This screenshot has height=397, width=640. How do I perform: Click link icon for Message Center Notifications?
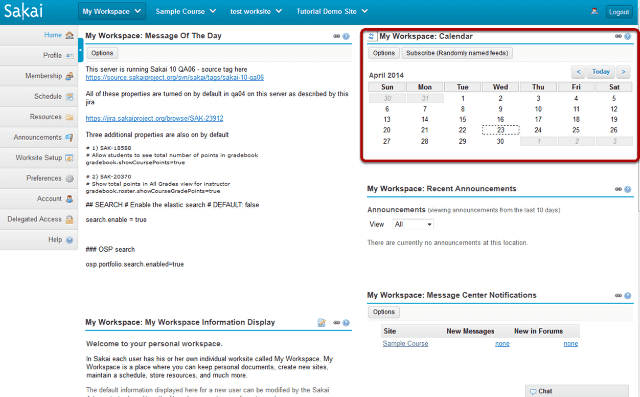coord(618,295)
